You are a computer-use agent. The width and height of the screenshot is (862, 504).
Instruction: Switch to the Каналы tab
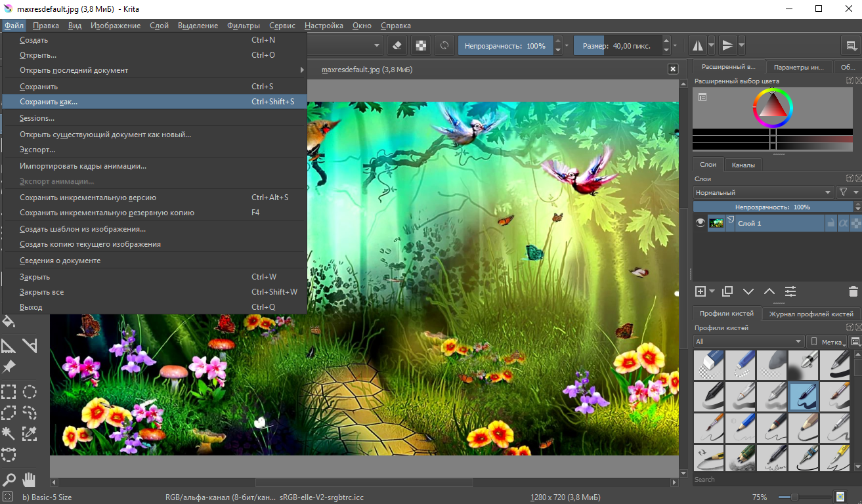[743, 165]
